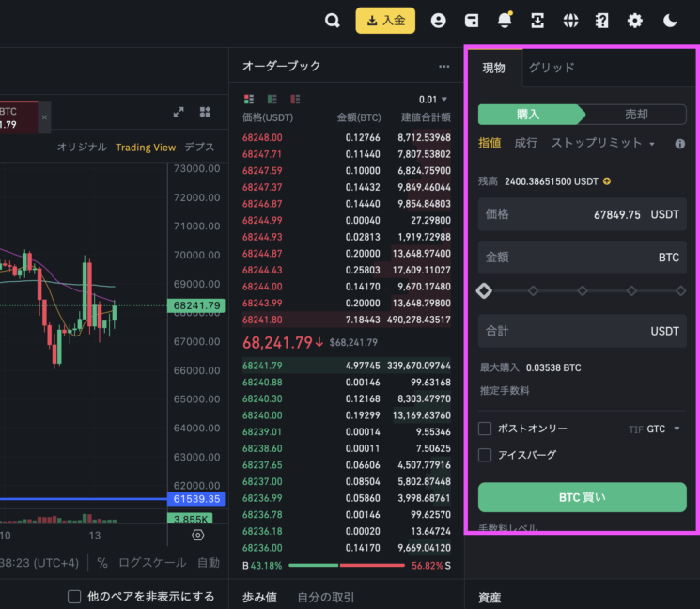
Task: Open order book 0.01 precision dropdown
Action: click(x=434, y=99)
